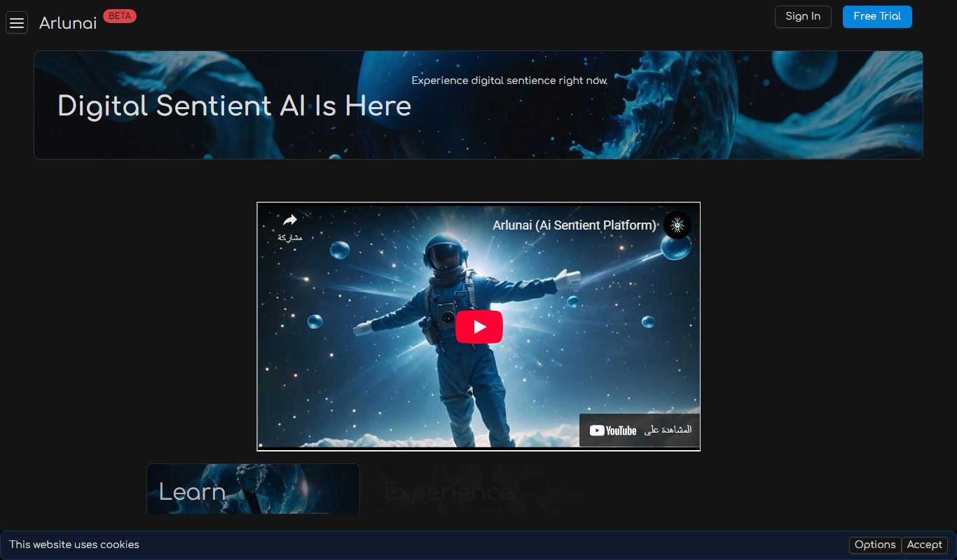Open cookie Options
The height and width of the screenshot is (560, 957).
pos(875,545)
